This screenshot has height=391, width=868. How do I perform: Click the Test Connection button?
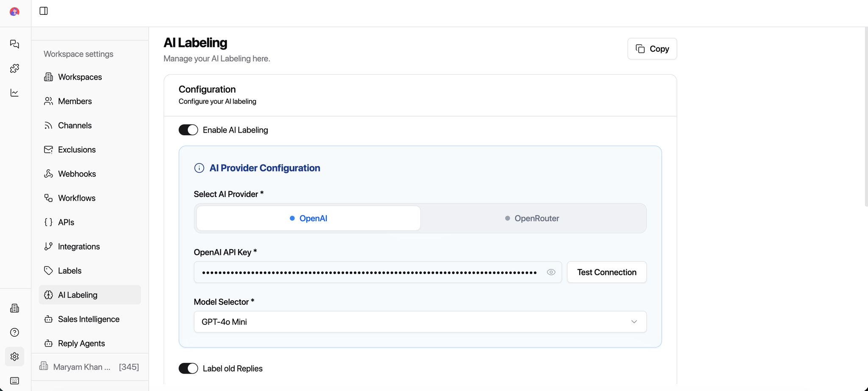tap(606, 272)
